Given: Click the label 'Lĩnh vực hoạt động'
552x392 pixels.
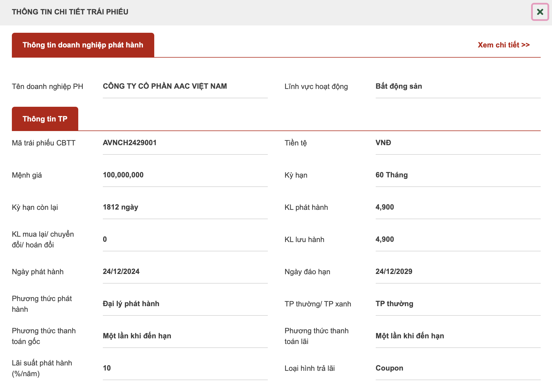Looking at the screenshot, I should [x=316, y=86].
